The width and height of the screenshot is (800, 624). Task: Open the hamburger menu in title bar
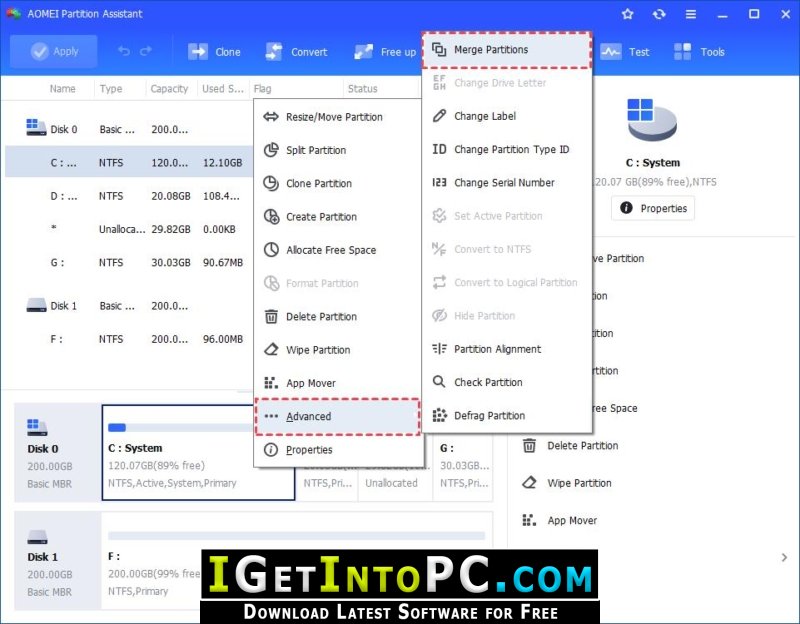(x=689, y=14)
